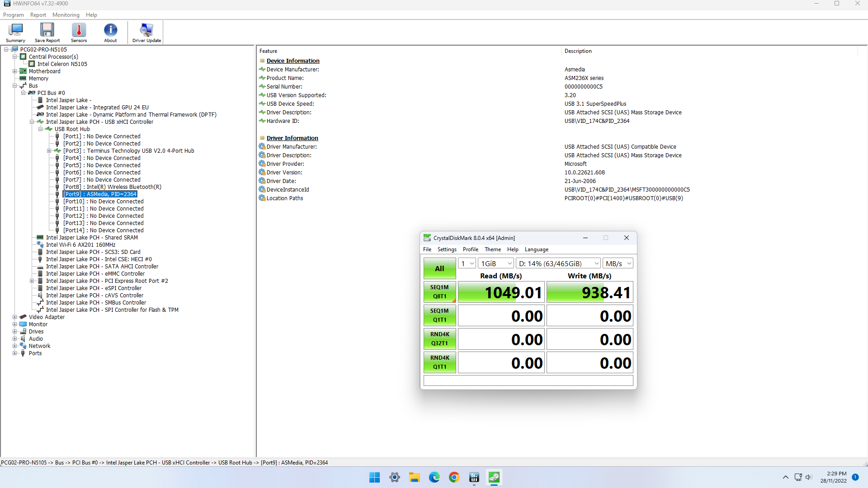Open the network tray icon
Viewport: 868px width, 488px height.
(x=798, y=477)
